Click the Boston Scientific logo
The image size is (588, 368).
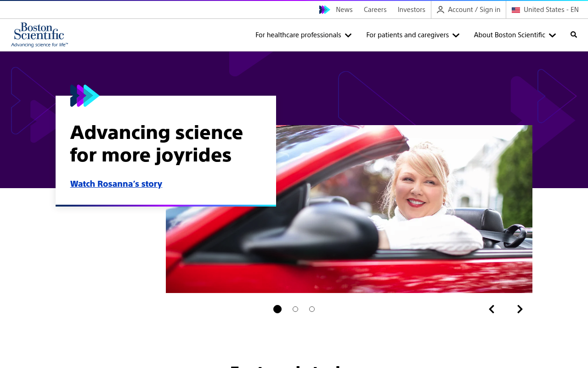pos(40,35)
